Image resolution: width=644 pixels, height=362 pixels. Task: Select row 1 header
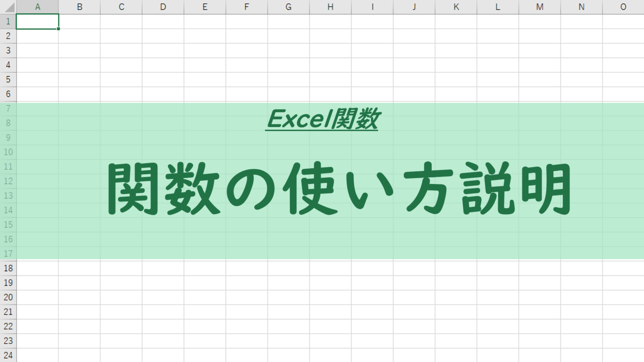coord(8,21)
